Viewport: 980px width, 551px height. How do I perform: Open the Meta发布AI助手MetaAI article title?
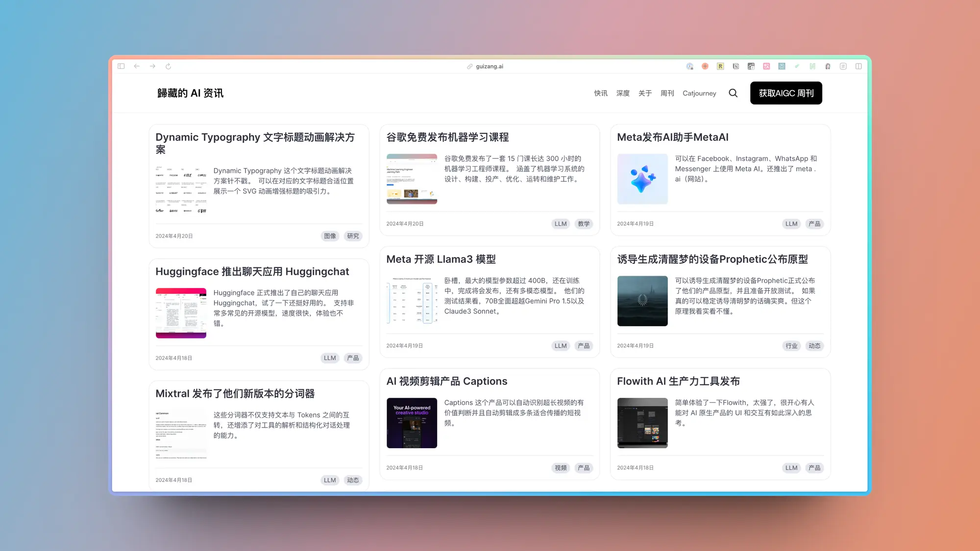pos(673,137)
